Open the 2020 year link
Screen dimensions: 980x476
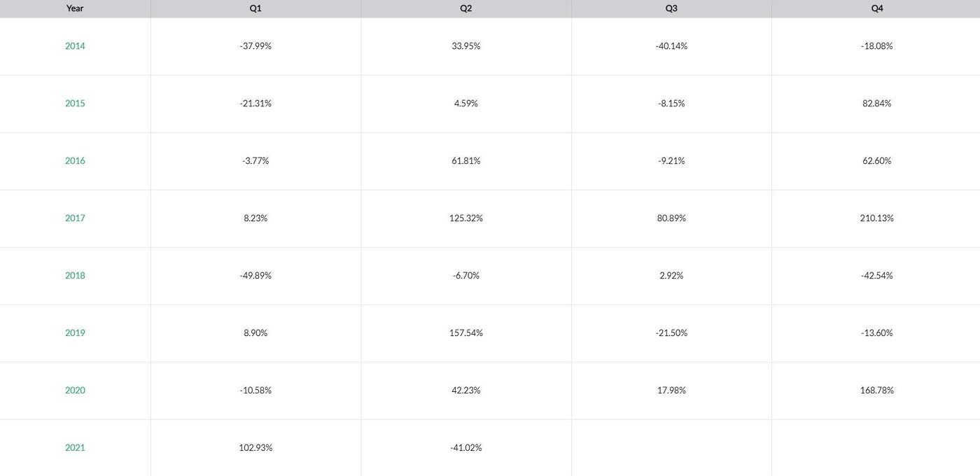tap(75, 391)
